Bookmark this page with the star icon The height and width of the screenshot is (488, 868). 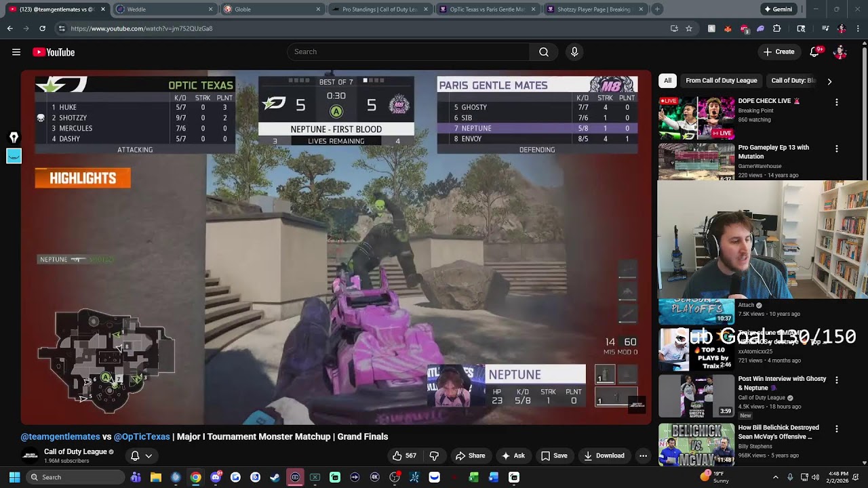point(689,28)
